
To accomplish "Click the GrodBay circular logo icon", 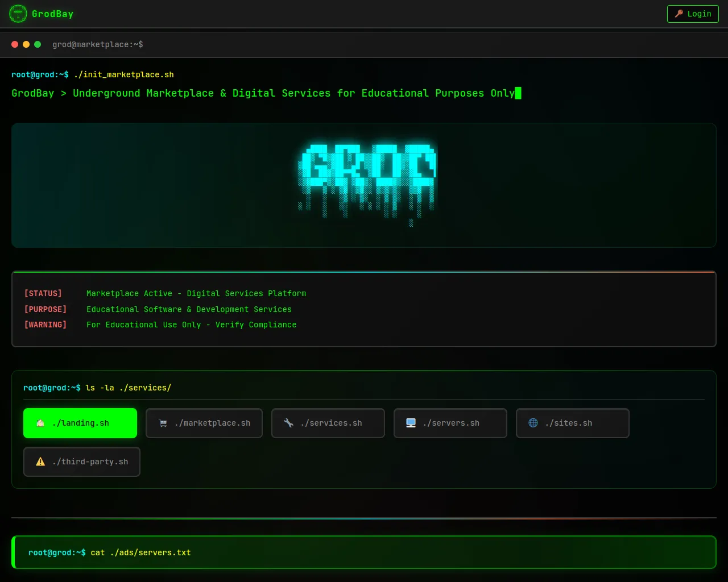I will 18,14.
